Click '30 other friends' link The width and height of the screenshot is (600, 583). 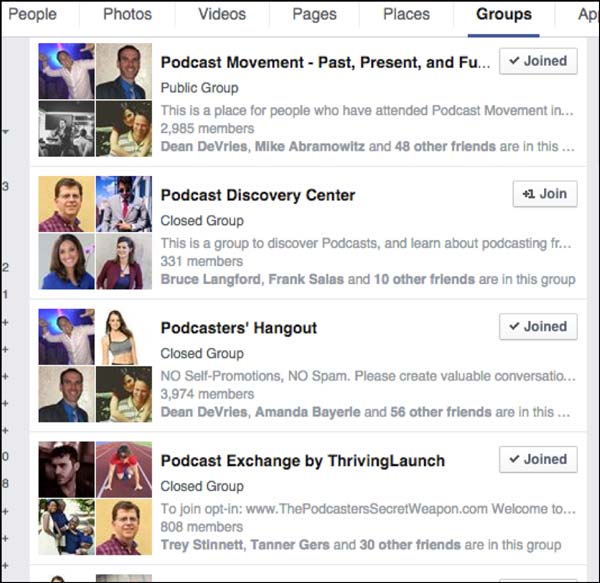tap(410, 544)
